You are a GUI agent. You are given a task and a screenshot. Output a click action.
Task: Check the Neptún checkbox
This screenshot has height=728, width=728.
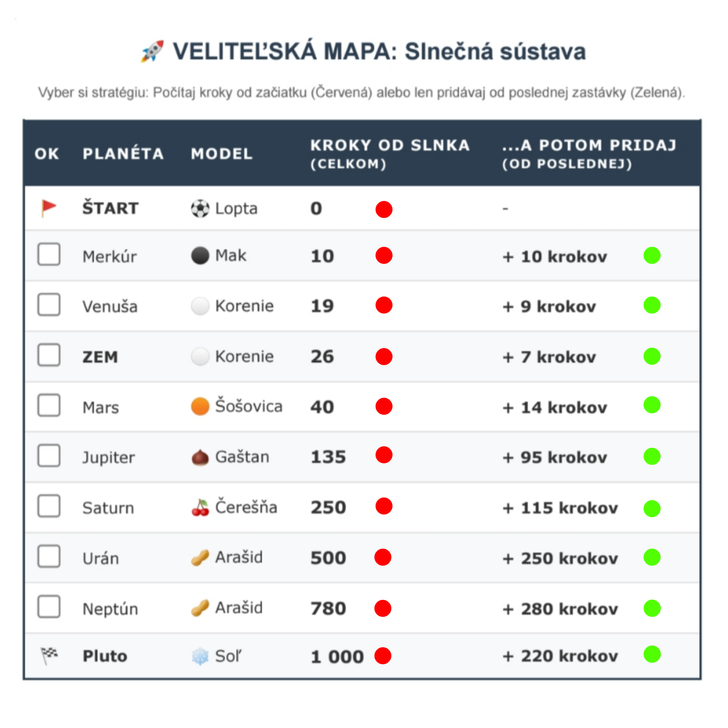[x=49, y=607]
